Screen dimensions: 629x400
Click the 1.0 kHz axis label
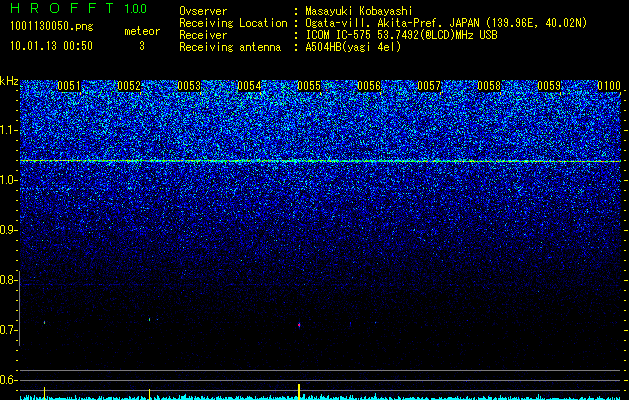pos(8,180)
